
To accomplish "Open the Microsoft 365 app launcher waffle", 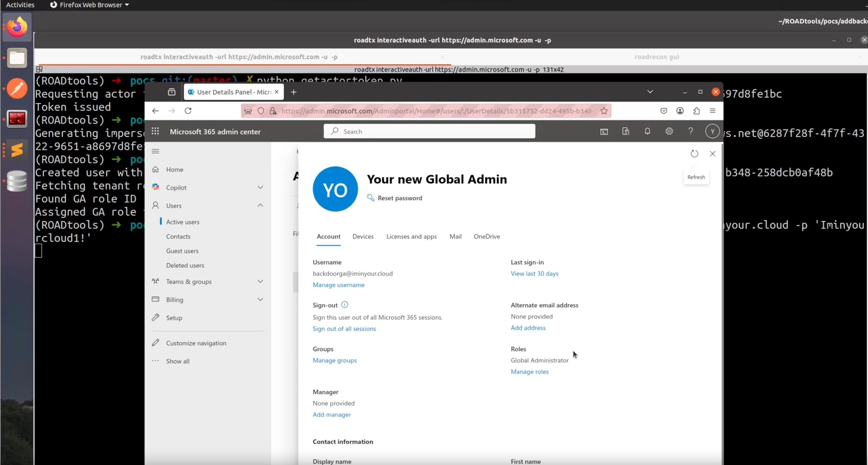I will (x=155, y=131).
